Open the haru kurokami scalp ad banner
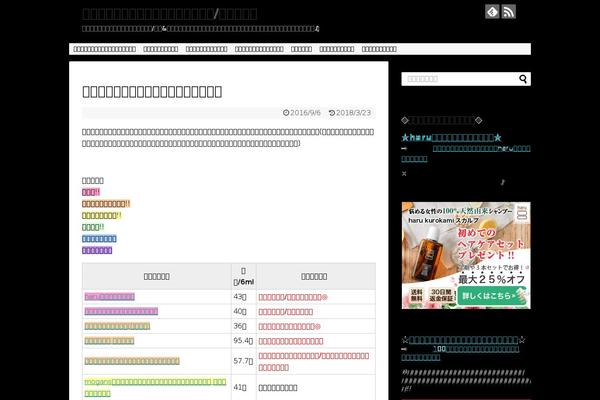 click(x=466, y=255)
